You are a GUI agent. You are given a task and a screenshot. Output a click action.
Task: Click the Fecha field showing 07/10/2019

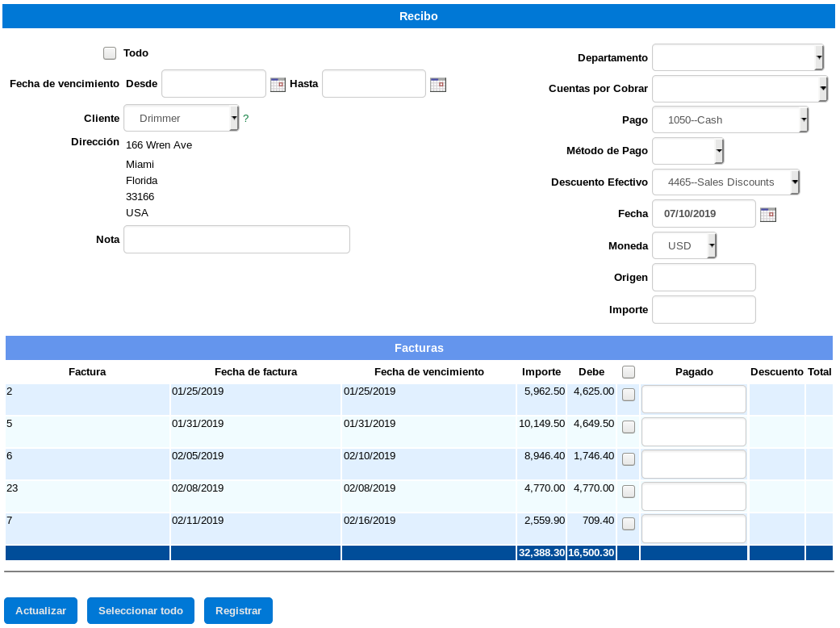coord(704,214)
